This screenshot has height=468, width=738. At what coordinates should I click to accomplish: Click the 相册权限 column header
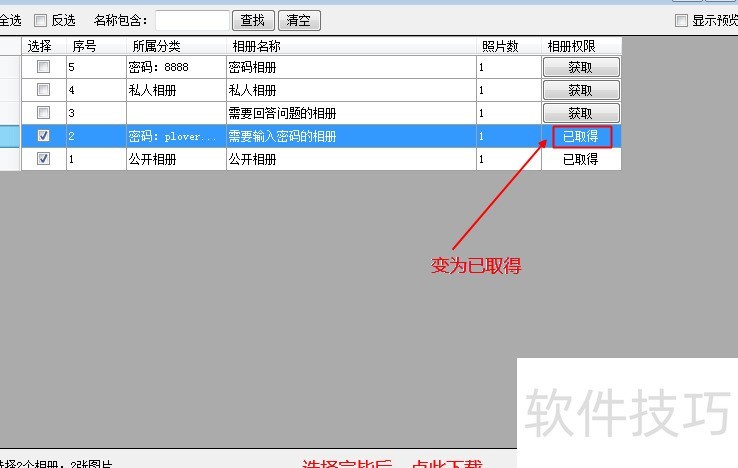tap(571, 46)
